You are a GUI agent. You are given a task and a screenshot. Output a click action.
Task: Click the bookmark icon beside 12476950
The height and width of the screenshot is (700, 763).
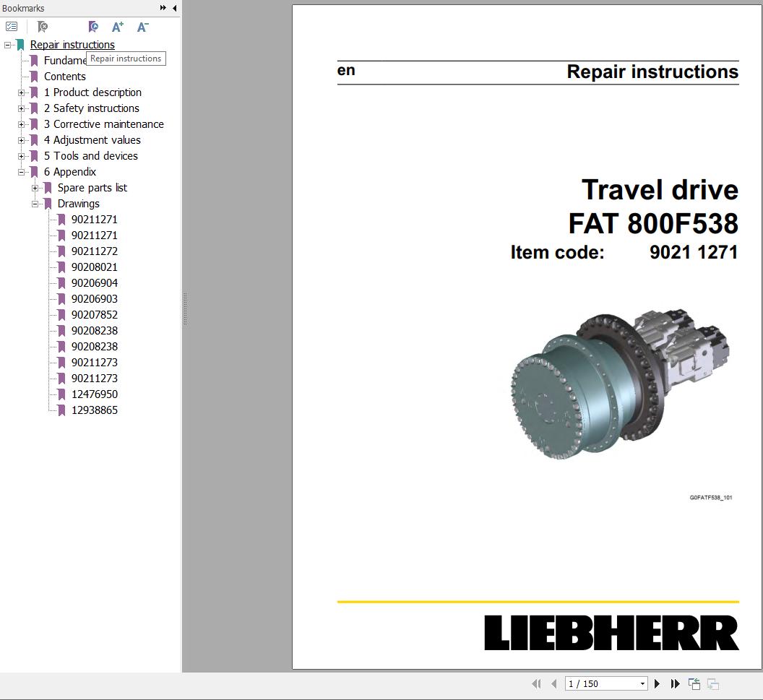coord(61,394)
